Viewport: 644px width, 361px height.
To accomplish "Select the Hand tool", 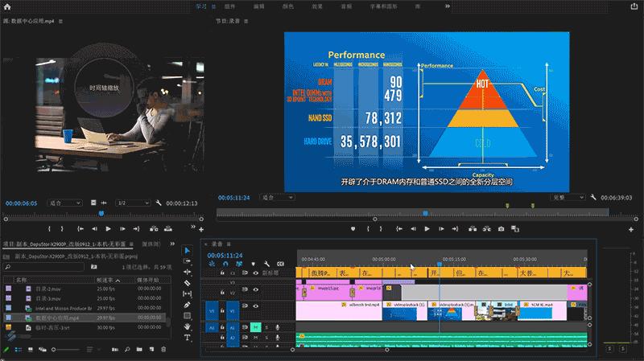I will (188, 326).
